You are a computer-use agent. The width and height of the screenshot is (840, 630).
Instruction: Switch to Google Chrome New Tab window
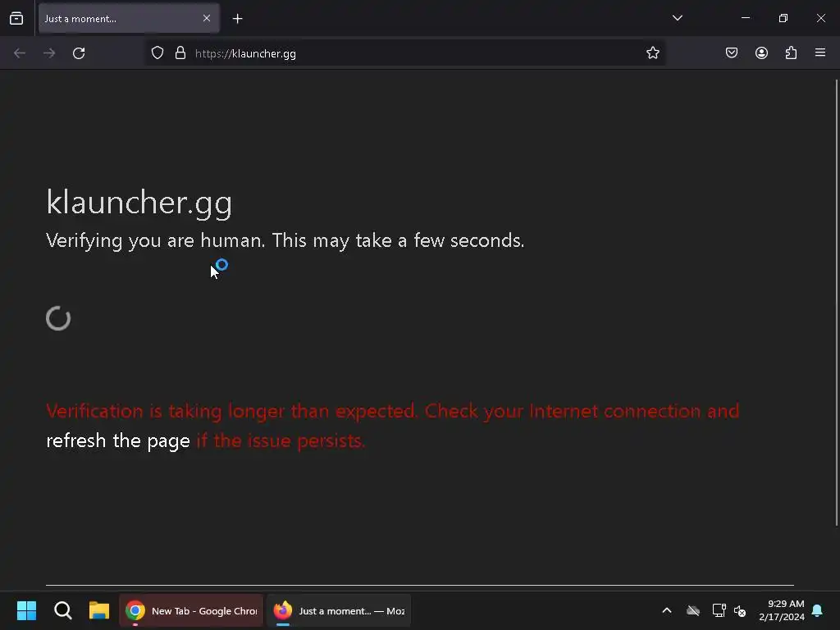coord(191,610)
